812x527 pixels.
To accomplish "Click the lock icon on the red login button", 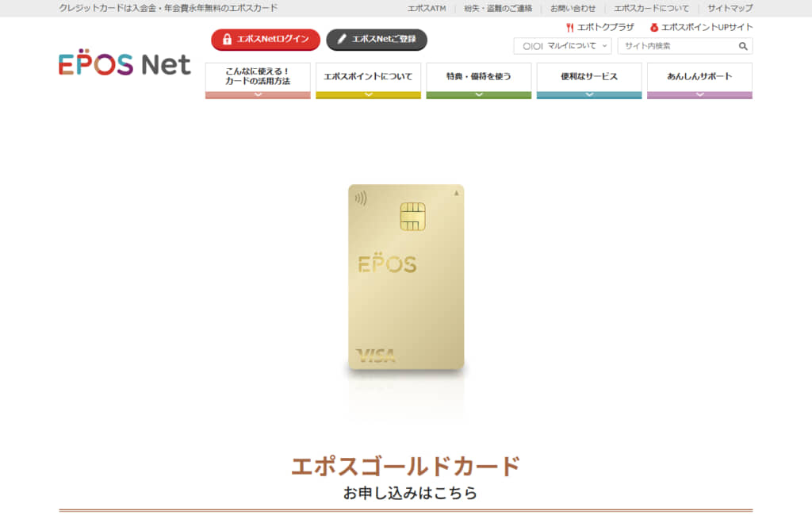I will pyautogui.click(x=227, y=39).
